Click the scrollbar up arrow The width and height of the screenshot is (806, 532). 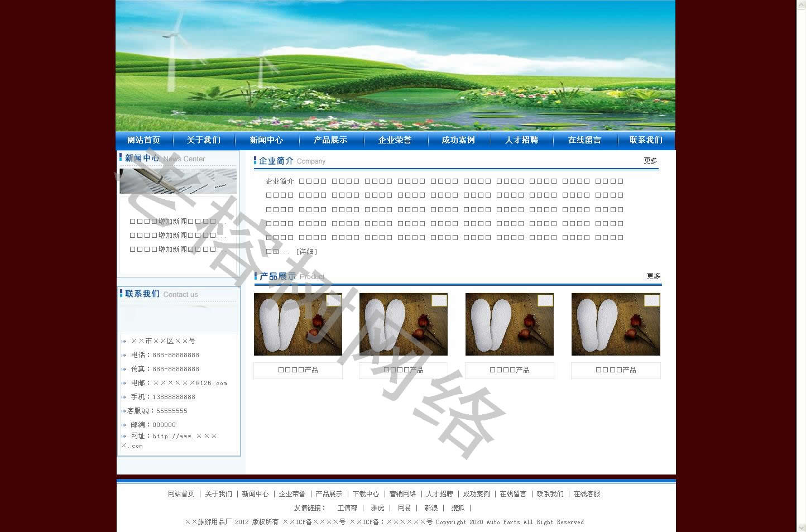tap(802, 4)
